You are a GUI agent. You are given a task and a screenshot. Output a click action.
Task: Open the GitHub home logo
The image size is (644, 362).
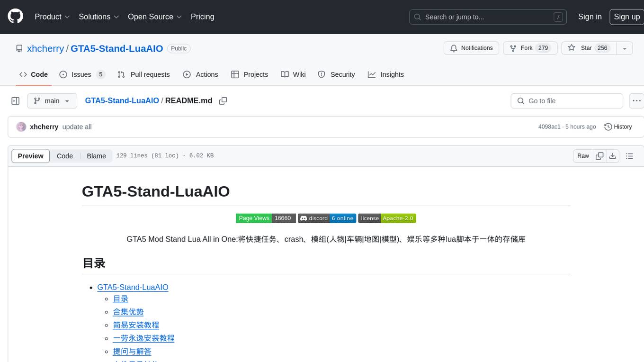[x=16, y=17]
